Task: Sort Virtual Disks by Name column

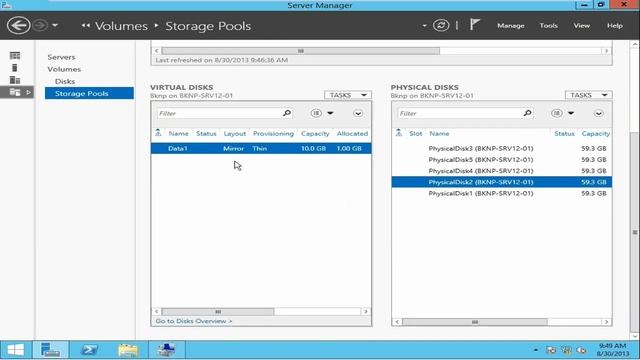Action: coord(178,133)
